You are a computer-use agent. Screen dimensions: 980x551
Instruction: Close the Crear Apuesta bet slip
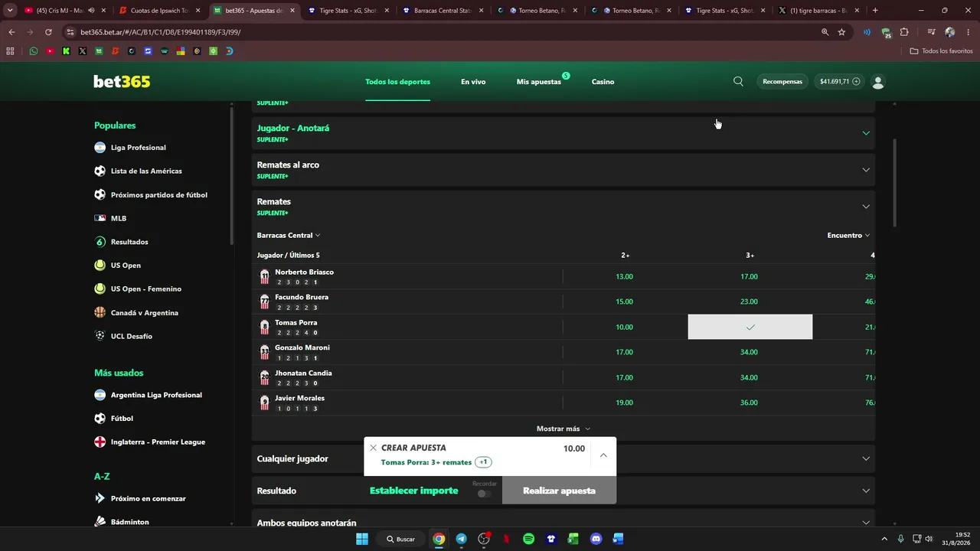click(374, 448)
